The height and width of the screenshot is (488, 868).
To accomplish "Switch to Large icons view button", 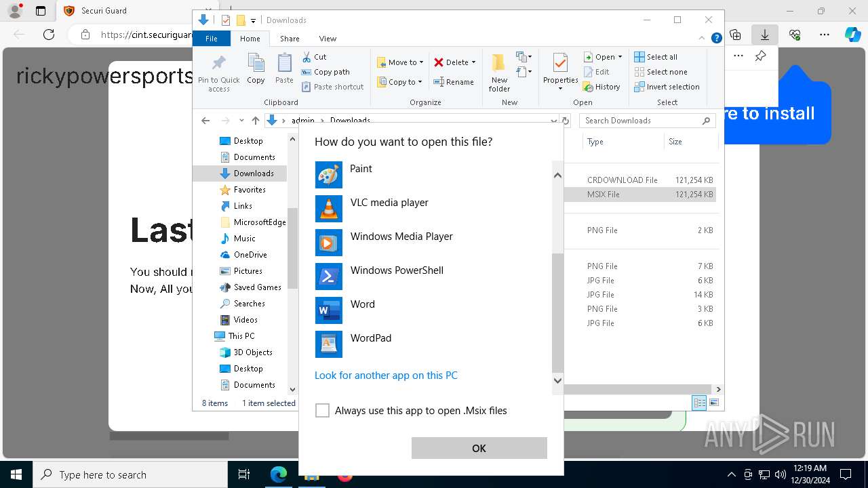I will (713, 403).
